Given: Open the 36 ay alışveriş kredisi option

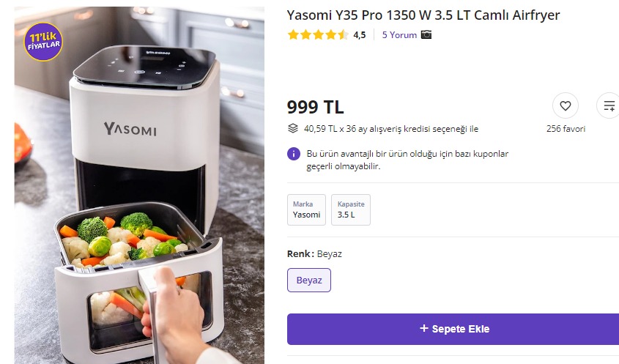Looking at the screenshot, I should 391,129.
